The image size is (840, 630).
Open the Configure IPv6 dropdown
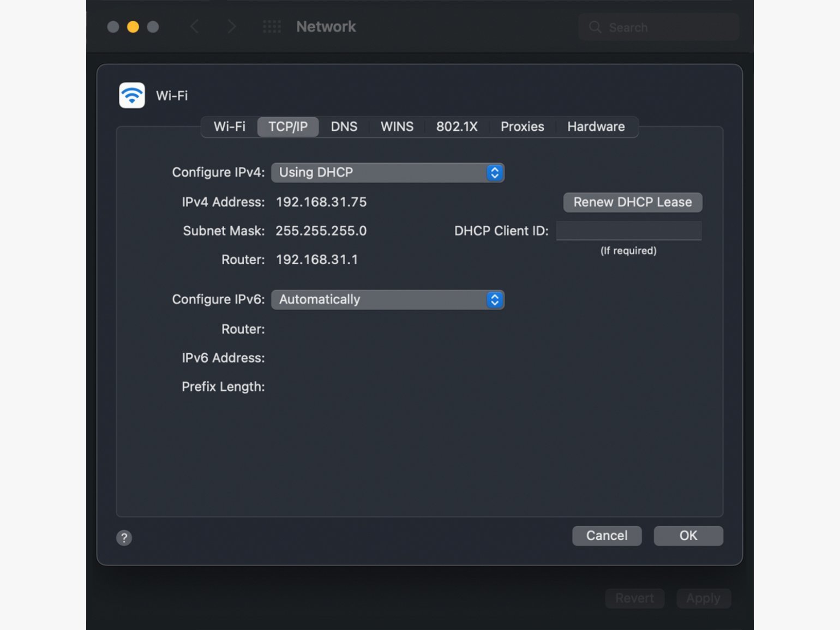tap(387, 299)
